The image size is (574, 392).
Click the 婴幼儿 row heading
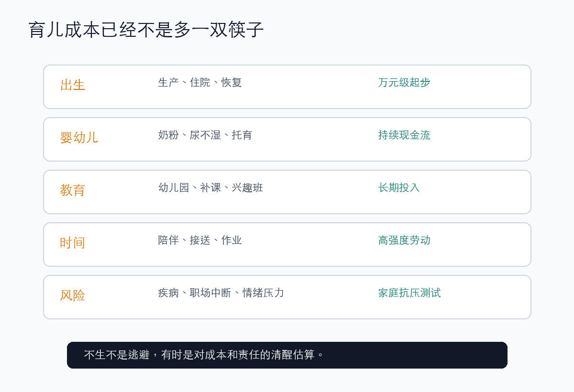coord(79,138)
